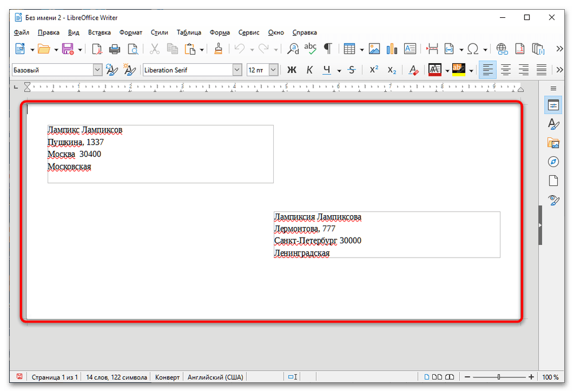
Task: Open the Вставка menu
Action: point(99,33)
